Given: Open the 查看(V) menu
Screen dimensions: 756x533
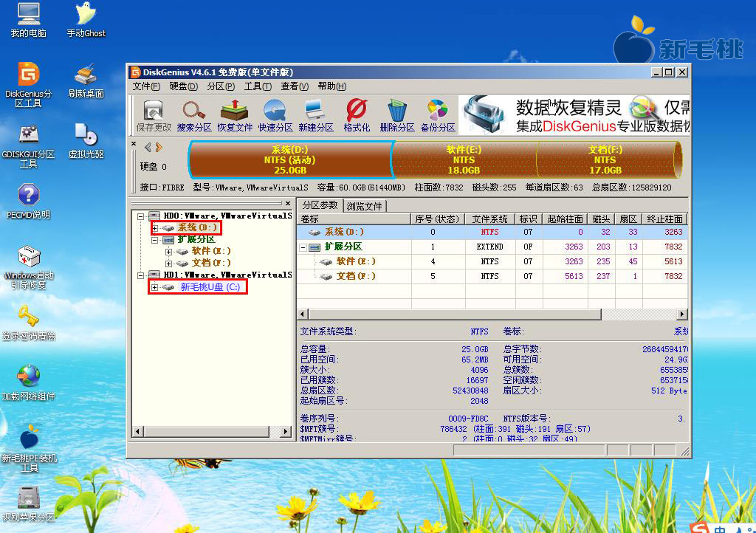Looking at the screenshot, I should click(295, 86).
